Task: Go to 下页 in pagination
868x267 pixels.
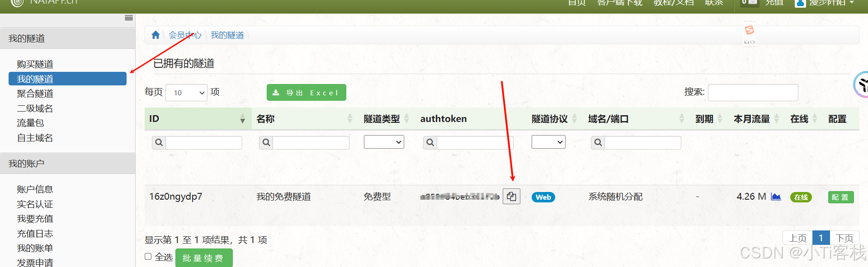Action: tap(844, 238)
